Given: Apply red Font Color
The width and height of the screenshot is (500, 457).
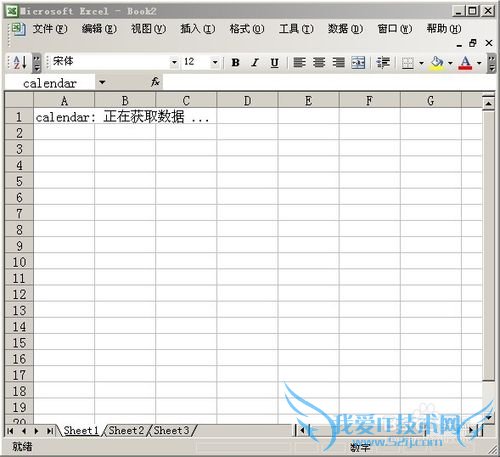Looking at the screenshot, I should pyautogui.click(x=465, y=63).
